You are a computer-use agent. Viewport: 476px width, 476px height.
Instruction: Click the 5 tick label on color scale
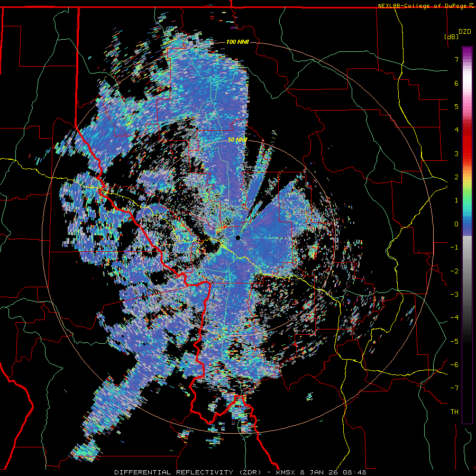click(x=456, y=106)
